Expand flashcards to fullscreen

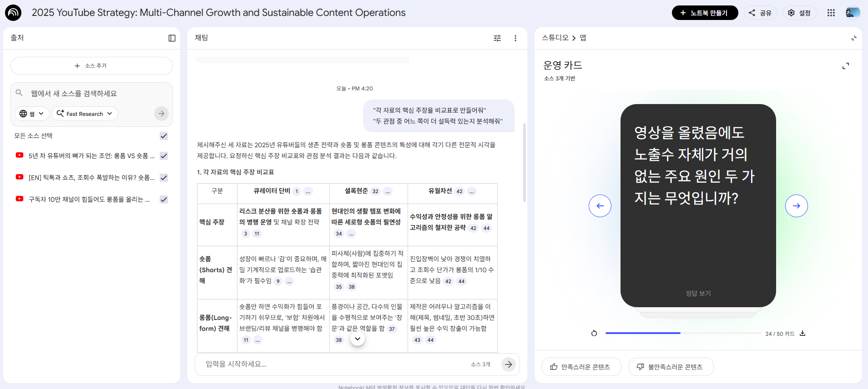point(846,66)
